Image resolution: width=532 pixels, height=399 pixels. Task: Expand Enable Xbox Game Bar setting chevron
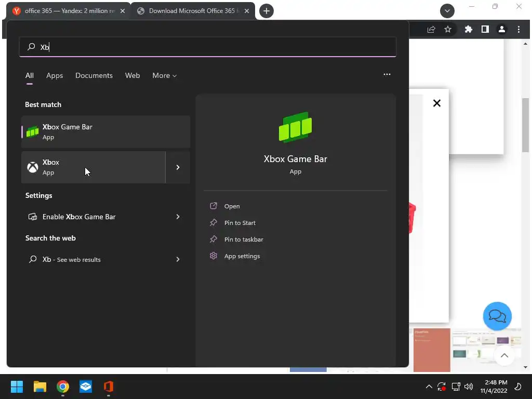178,217
